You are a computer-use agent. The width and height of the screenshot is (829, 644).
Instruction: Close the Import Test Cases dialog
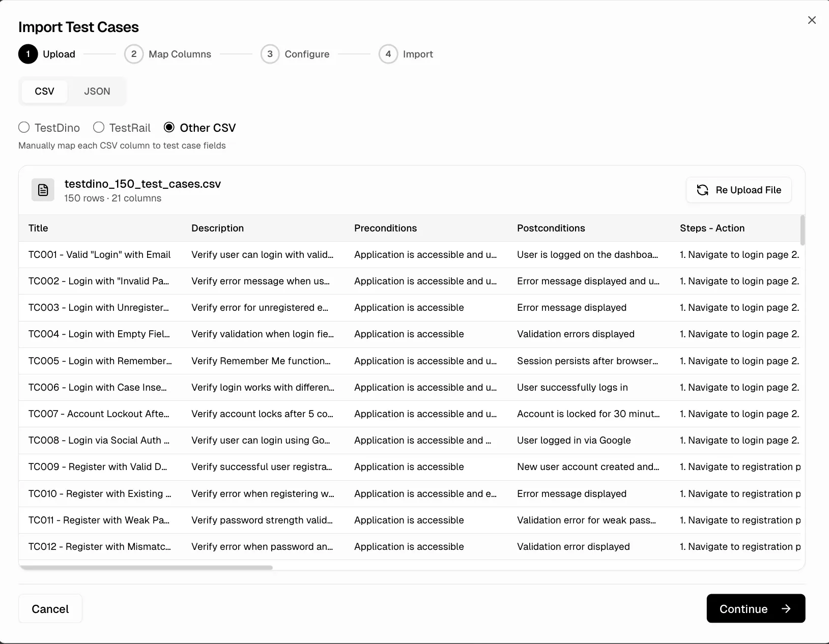pyautogui.click(x=812, y=20)
